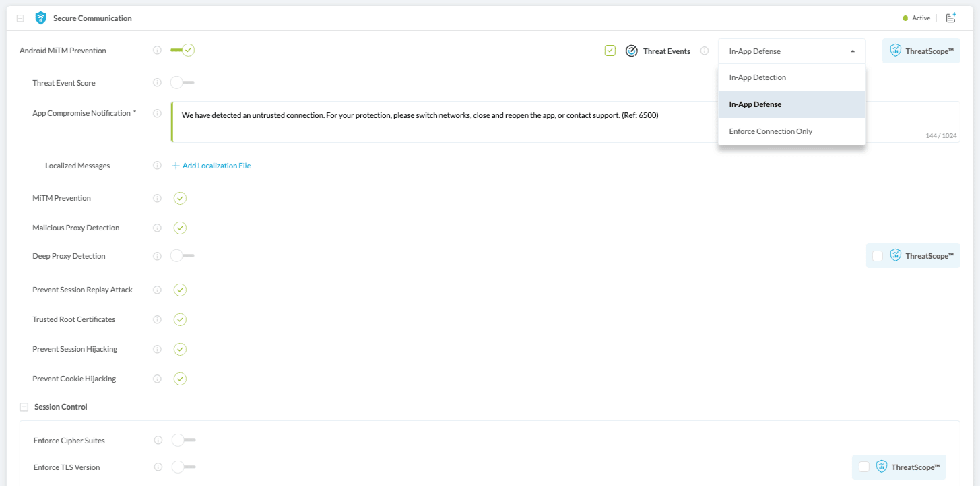
Task: Click info icon beside Deep Proxy Detection
Action: pos(157,256)
